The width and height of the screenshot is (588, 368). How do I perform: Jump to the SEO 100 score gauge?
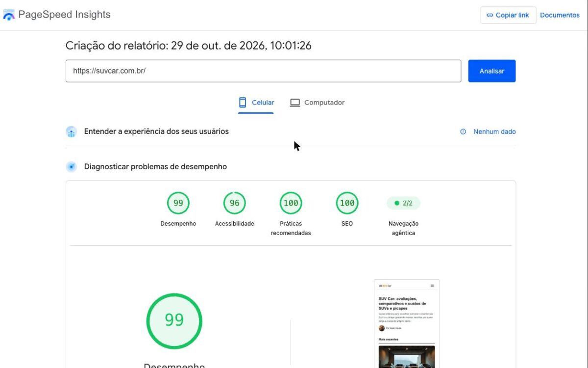[x=347, y=203]
